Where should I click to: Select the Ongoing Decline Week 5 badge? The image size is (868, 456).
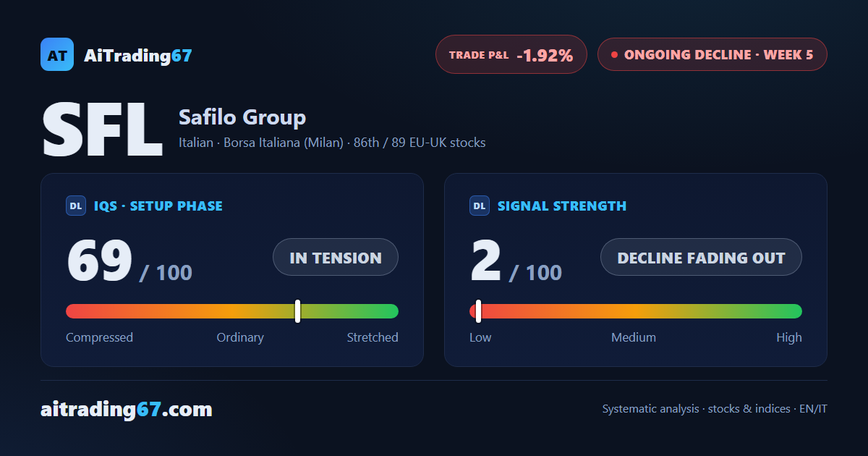[712, 54]
